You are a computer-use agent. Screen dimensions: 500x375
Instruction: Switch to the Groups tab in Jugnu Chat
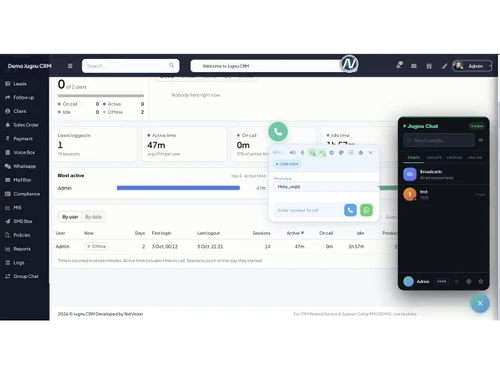(x=434, y=158)
